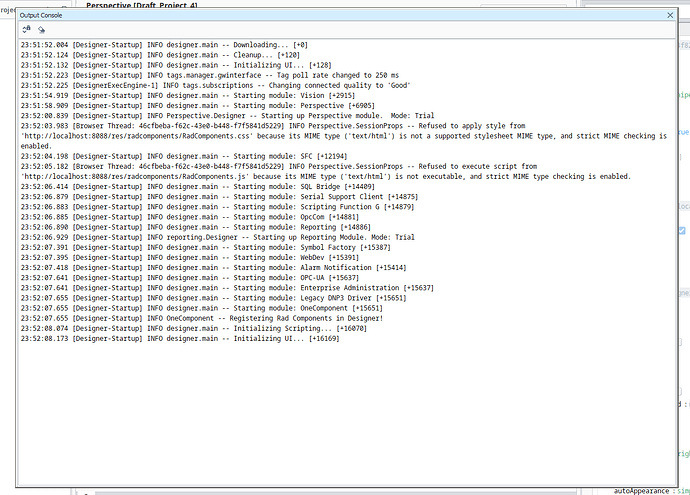Screen dimensions: 690x495
Task: Select the "Starting module: OPC-UA [+15637]" entry
Action: click(x=190, y=278)
